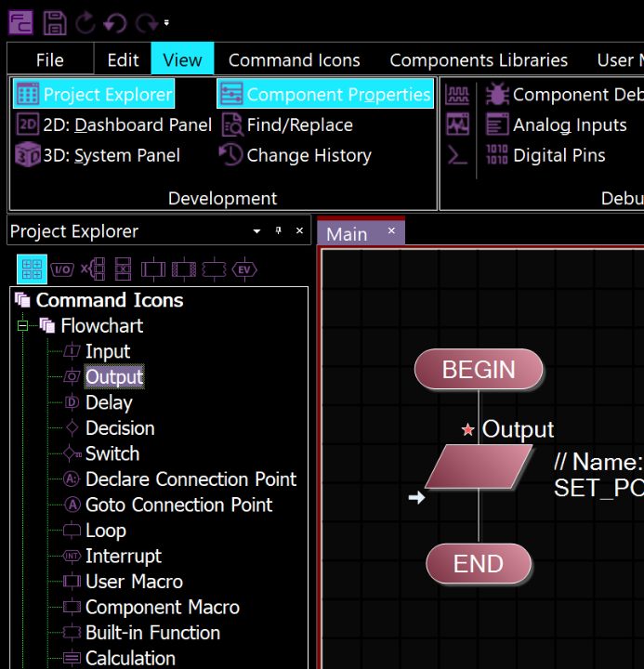
Task: Select the View ribbon tab
Action: coord(182,59)
